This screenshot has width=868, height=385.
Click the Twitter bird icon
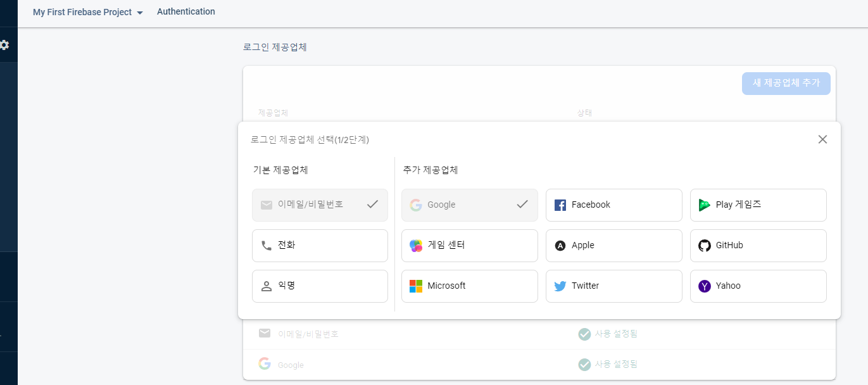[x=560, y=286]
